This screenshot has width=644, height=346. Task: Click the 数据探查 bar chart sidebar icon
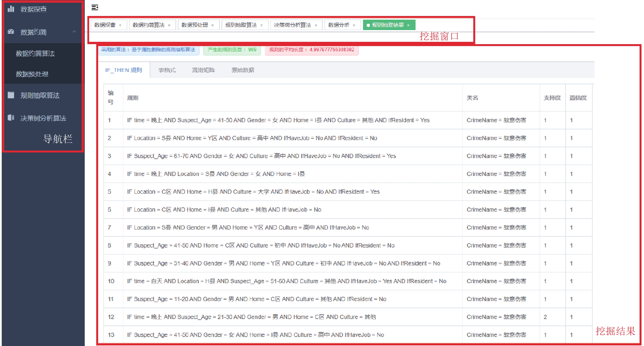[11, 9]
